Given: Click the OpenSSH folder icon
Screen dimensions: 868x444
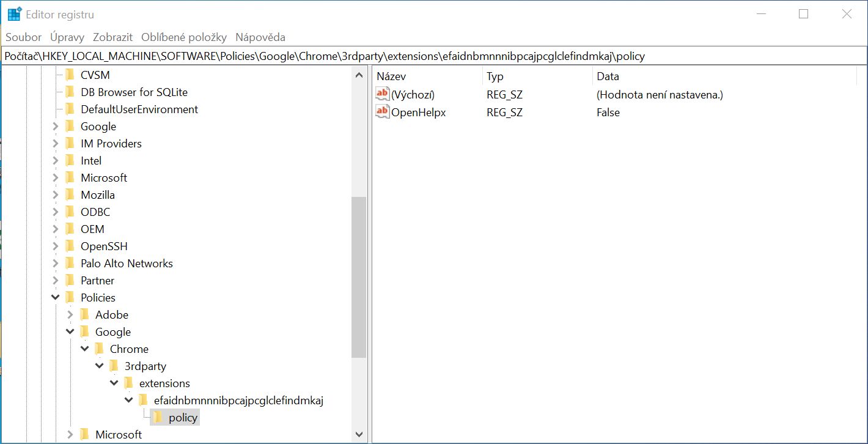Looking at the screenshot, I should tap(69, 246).
